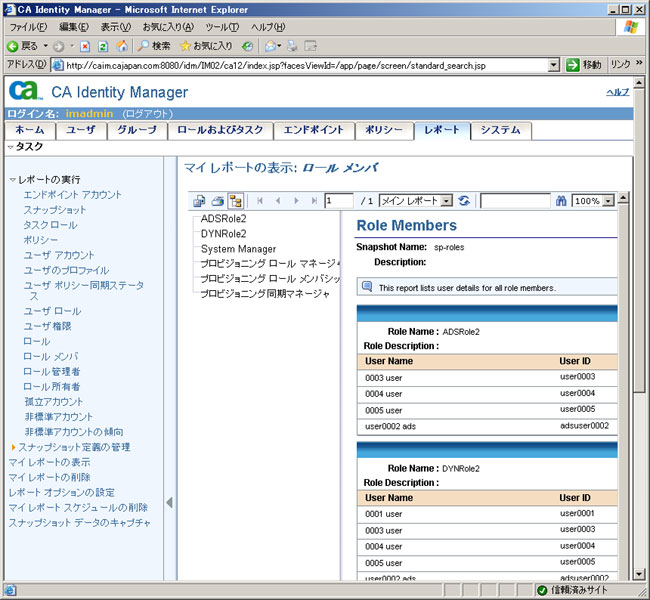The image size is (650, 600).
Task: Click the browser address URL field
Action: pos(307,65)
